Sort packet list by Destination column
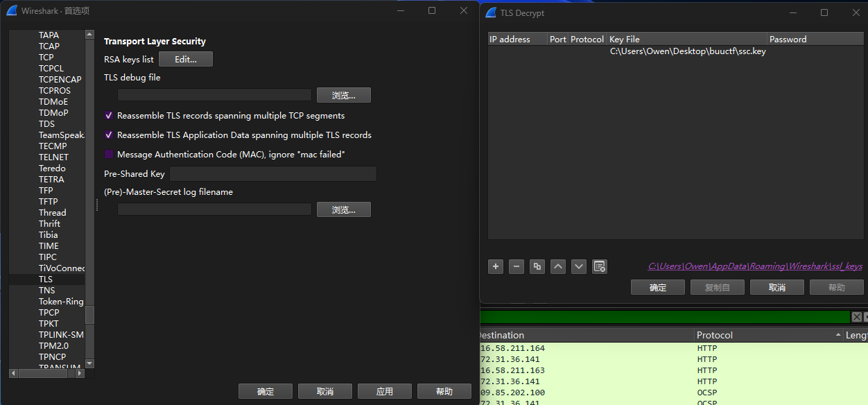 coord(587,335)
